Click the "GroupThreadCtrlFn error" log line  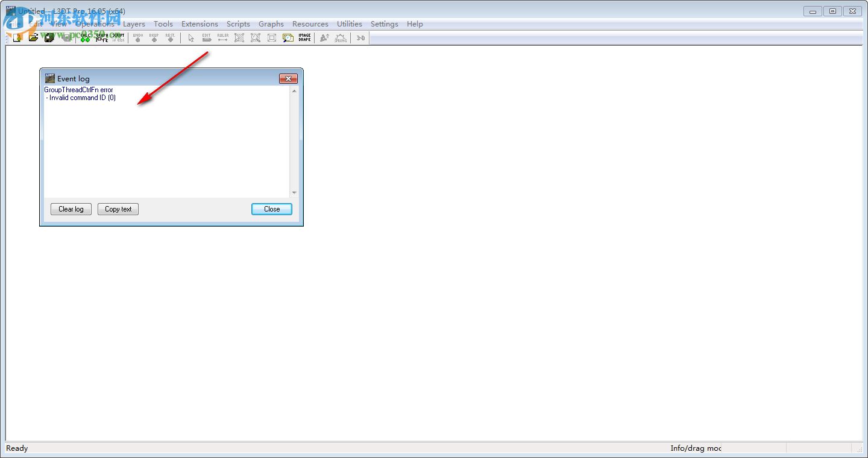(x=79, y=90)
